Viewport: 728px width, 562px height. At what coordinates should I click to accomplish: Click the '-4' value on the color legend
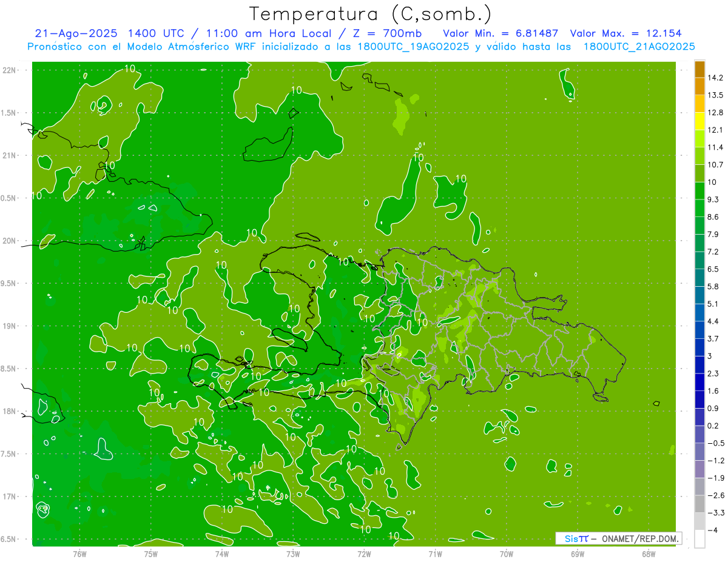pos(713,530)
